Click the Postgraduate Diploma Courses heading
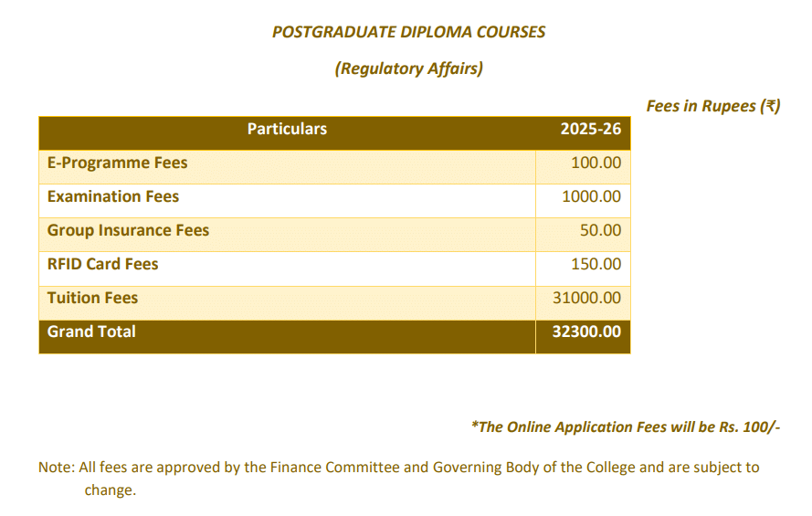Viewport: 812px width, 516px height. pos(408,32)
